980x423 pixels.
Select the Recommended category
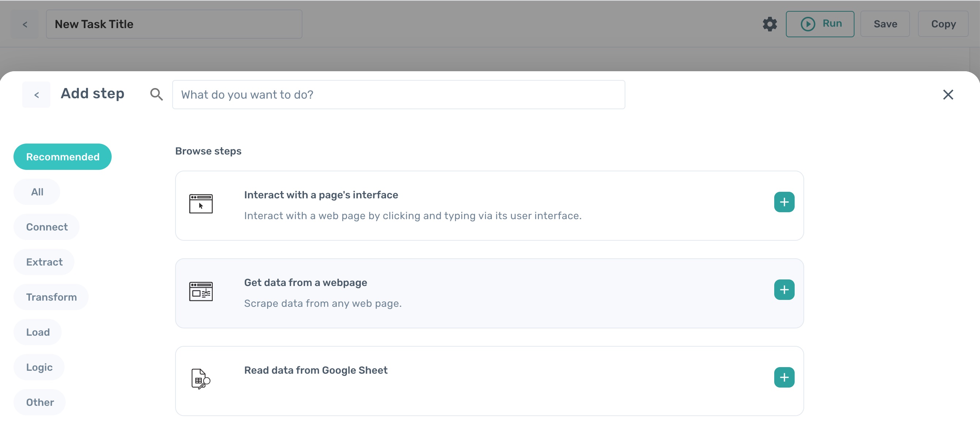pos(62,156)
